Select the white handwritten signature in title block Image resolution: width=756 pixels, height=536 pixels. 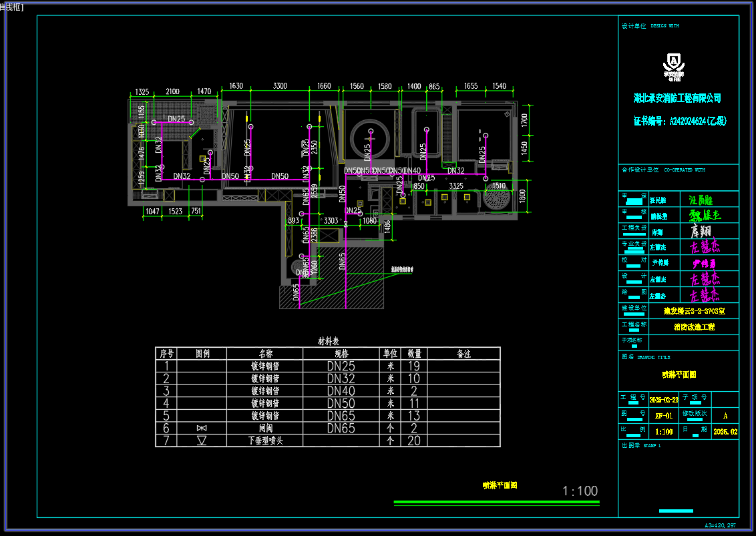[701, 231]
